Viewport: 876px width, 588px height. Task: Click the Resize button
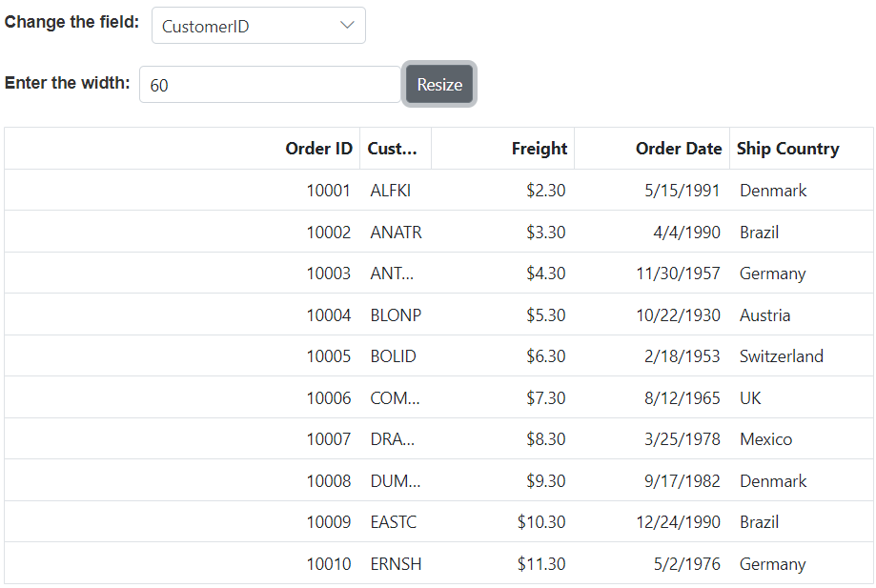coord(439,85)
